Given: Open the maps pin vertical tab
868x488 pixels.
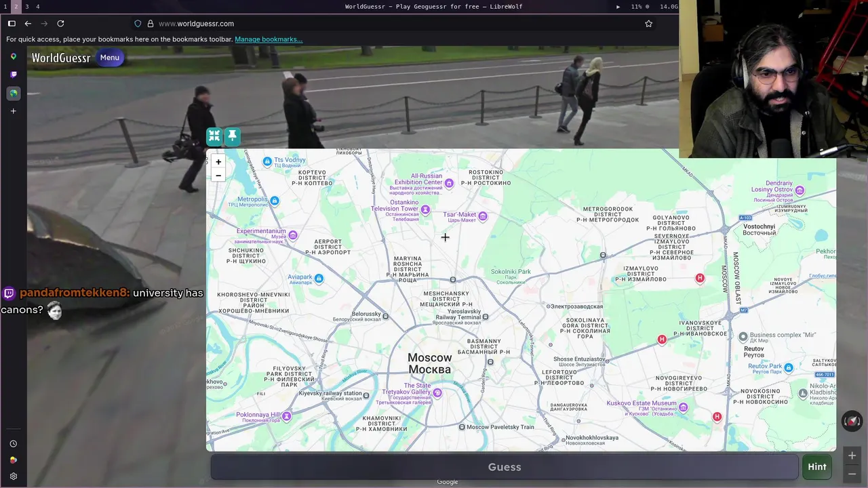Looking at the screenshot, I should 13,57.
